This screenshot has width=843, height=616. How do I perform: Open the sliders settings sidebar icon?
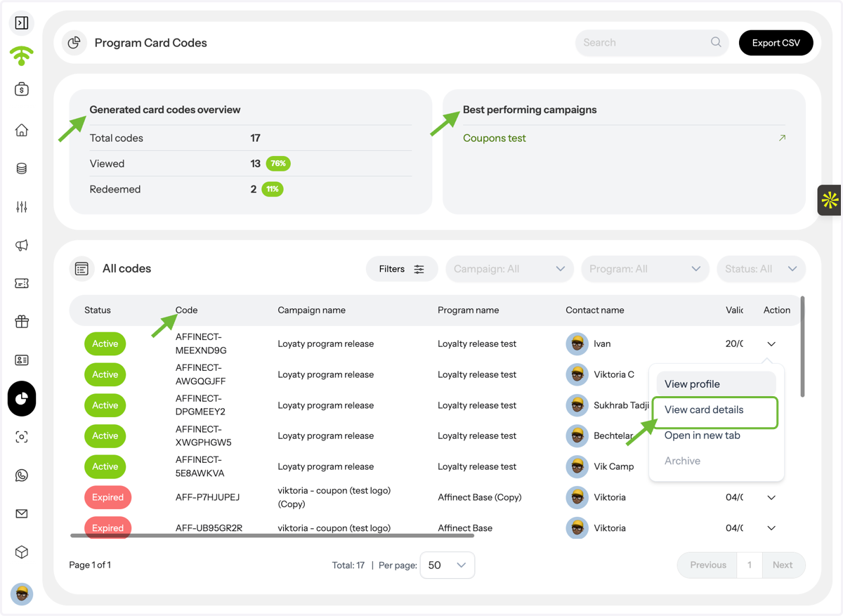tap(22, 207)
